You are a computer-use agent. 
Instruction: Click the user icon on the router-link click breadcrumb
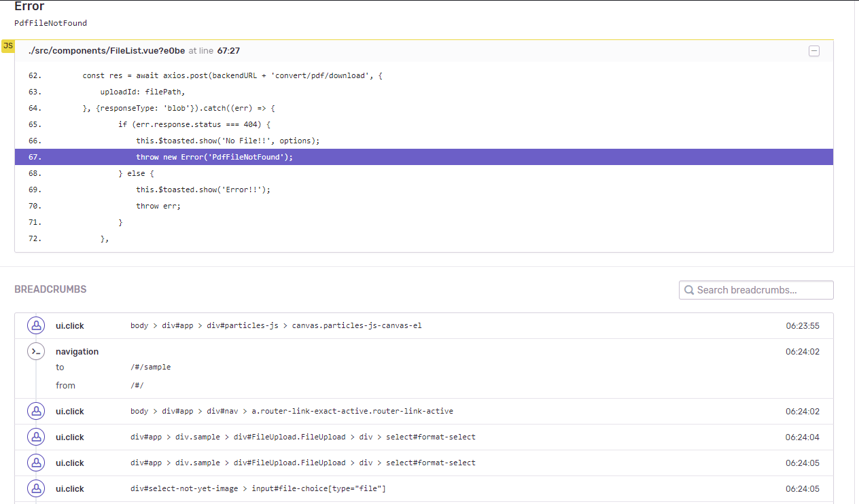36,411
